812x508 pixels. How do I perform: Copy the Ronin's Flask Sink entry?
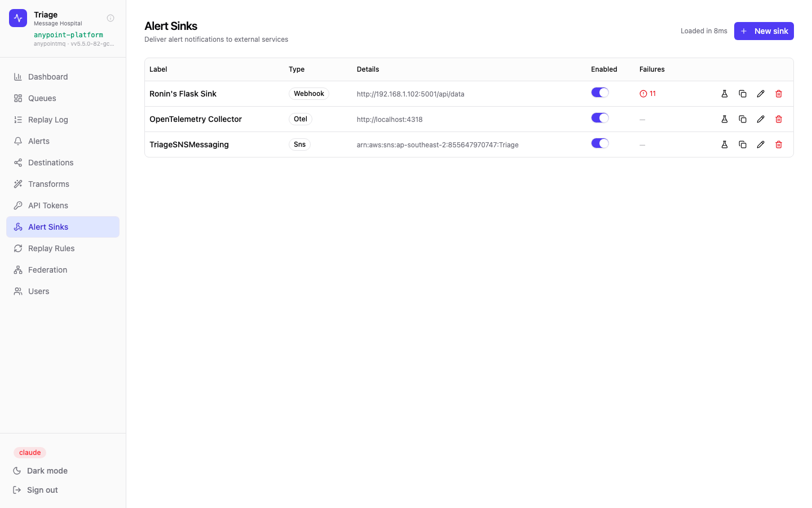(743, 94)
